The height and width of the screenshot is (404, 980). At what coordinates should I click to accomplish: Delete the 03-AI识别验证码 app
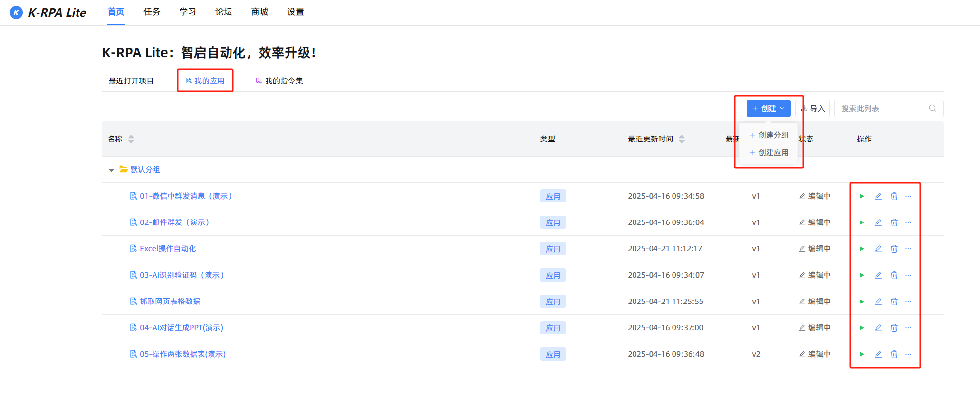pos(894,275)
